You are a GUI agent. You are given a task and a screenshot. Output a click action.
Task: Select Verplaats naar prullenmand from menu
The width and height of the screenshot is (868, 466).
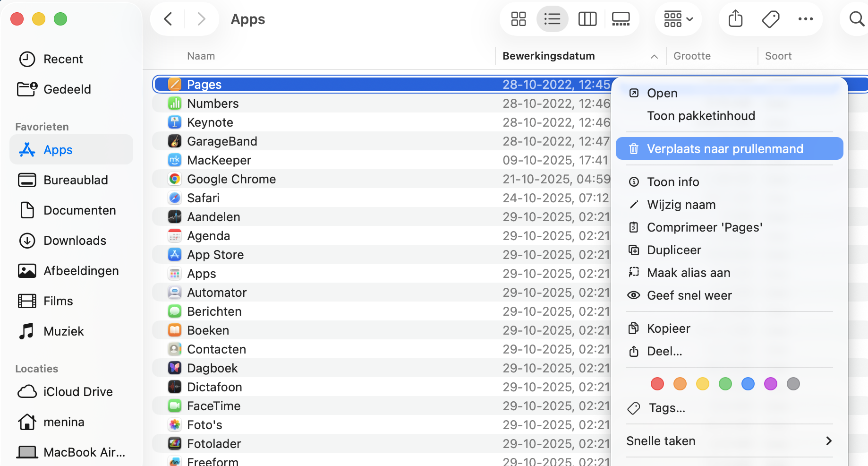coord(725,148)
